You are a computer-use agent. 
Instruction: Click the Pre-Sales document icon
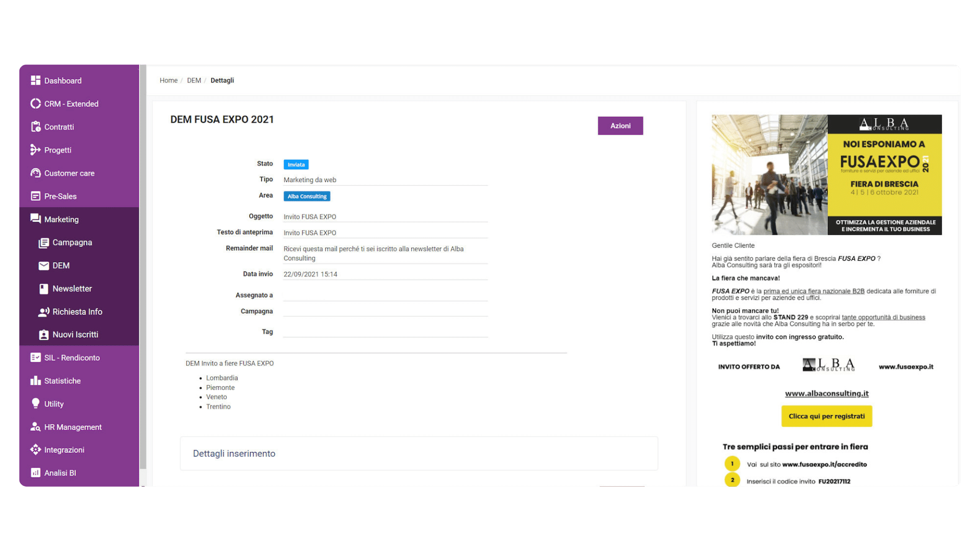(35, 196)
